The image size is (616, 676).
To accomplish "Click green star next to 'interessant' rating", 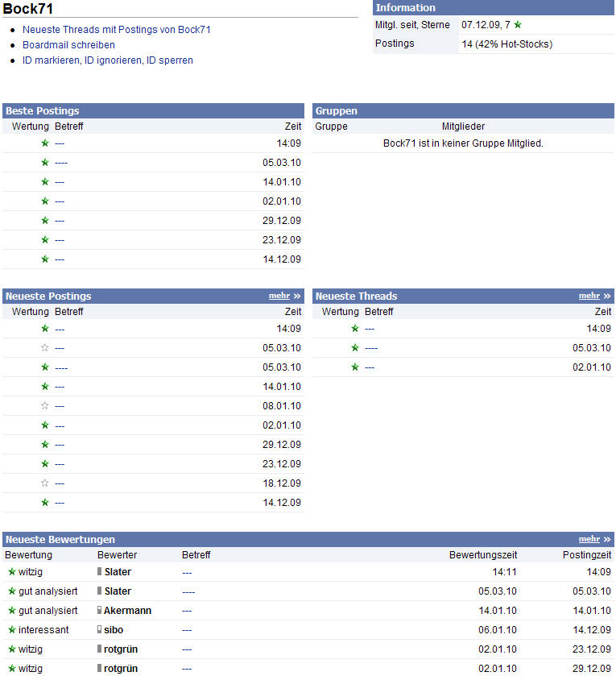I will click(x=11, y=630).
